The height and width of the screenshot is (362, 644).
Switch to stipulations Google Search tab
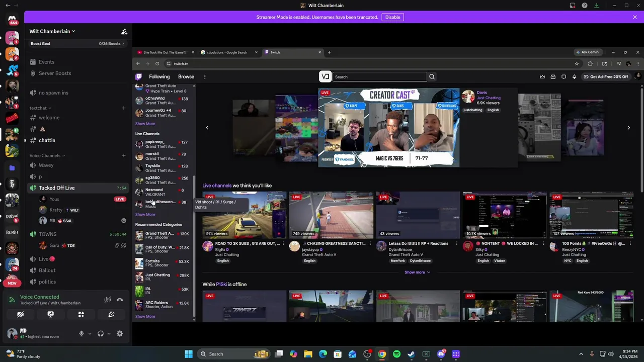click(x=227, y=52)
